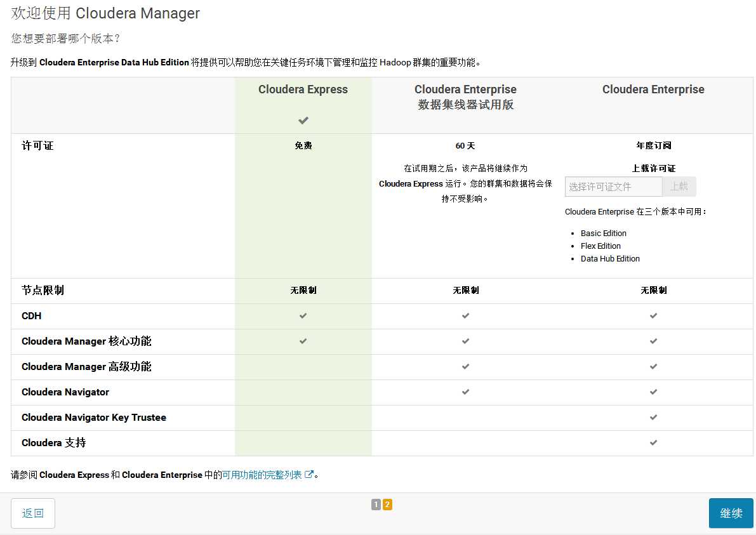Image resolution: width=756 pixels, height=535 pixels.
Task: Click the 您想要部署哪个版本？ subtitle
Action: (x=65, y=39)
